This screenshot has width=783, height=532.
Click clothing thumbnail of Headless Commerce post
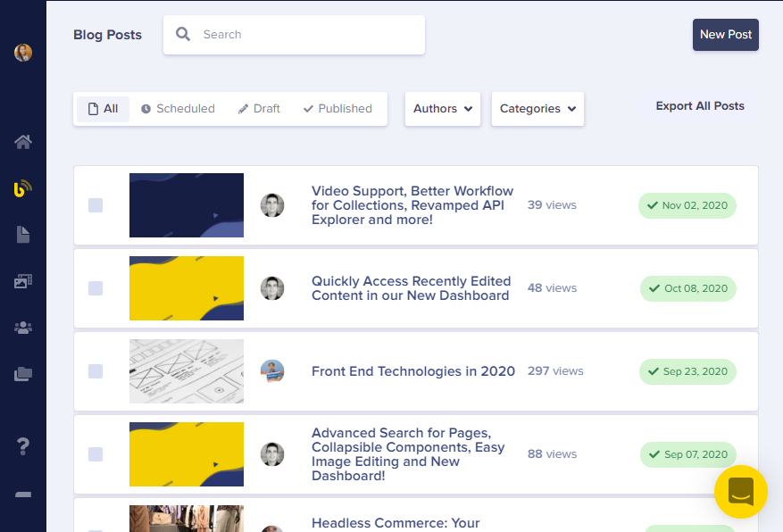(187, 519)
